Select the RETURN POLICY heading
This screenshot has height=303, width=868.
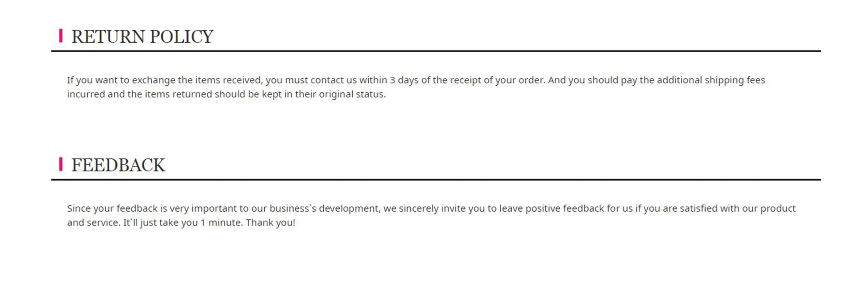[x=142, y=37]
